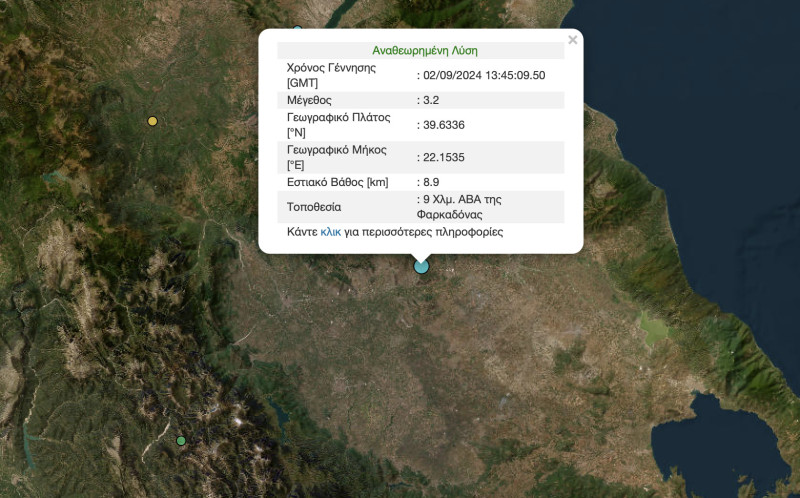The image size is (800, 498).
Task: Select the yellow earthquake marker on the map
Action: (x=152, y=121)
